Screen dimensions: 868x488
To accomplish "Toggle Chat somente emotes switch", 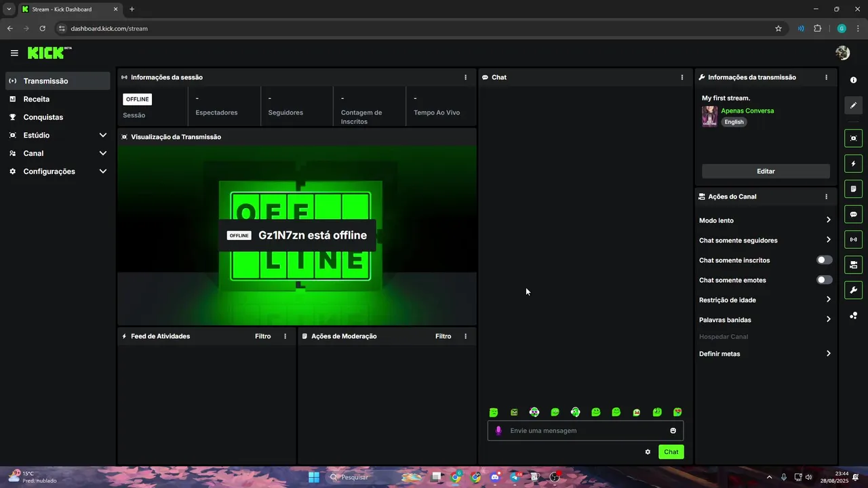I will pos(824,280).
